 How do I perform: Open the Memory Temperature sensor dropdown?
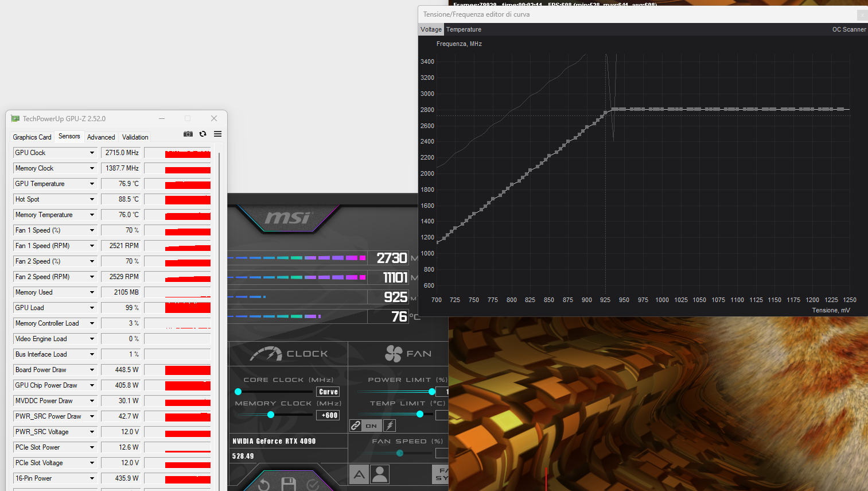click(x=92, y=215)
